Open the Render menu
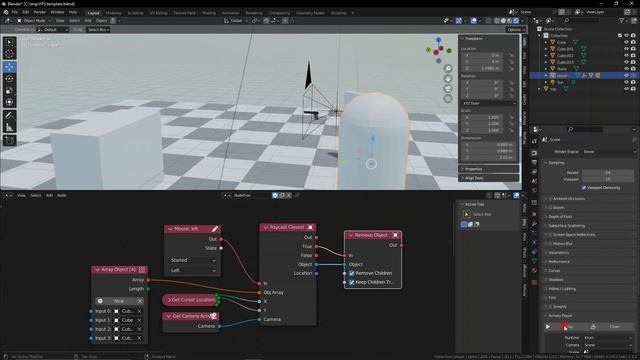 tap(40, 12)
